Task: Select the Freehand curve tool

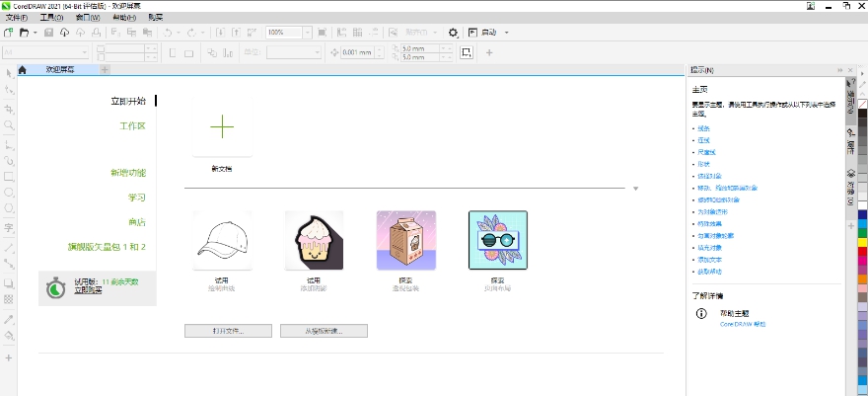Action: click(9, 145)
